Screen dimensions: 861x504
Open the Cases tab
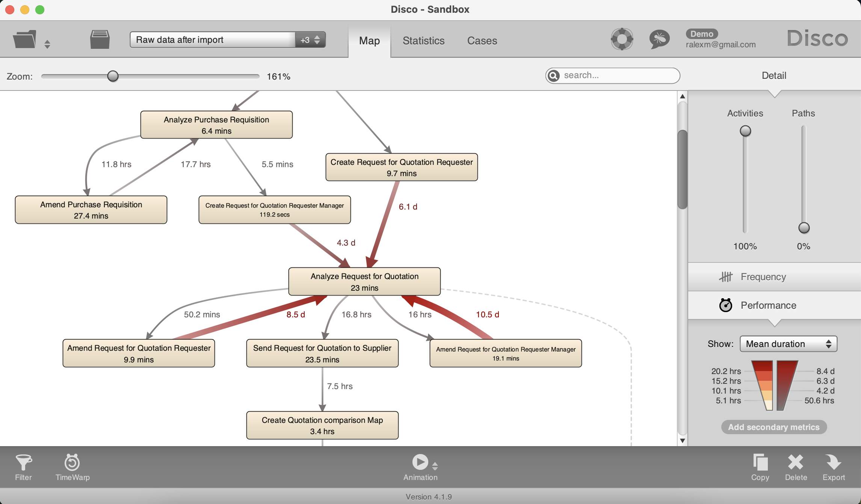[482, 41]
